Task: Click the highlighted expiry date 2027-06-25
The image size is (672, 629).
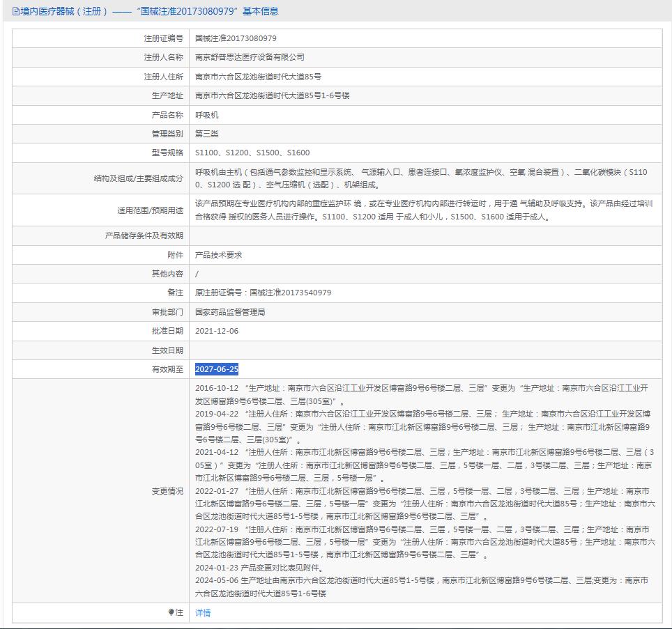Action: point(217,369)
